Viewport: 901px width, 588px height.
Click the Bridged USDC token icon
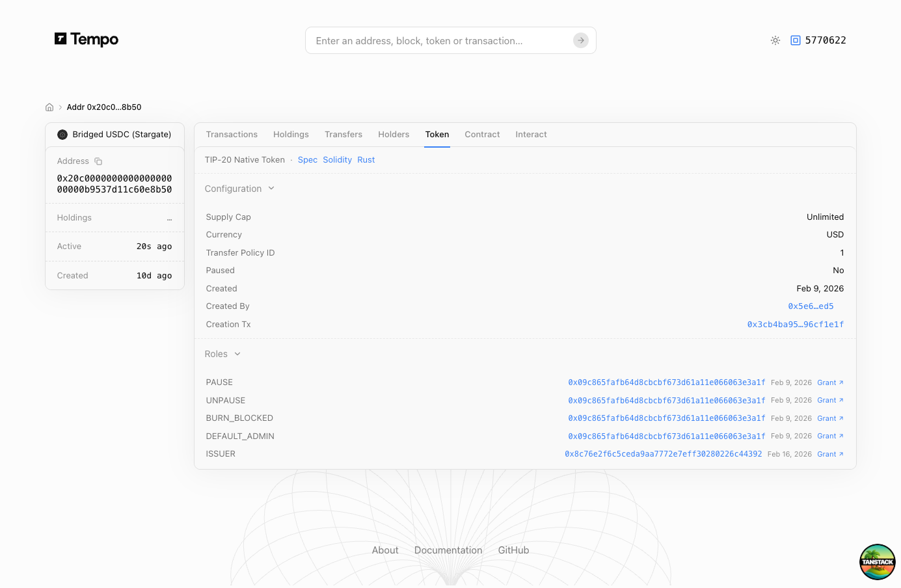(62, 135)
